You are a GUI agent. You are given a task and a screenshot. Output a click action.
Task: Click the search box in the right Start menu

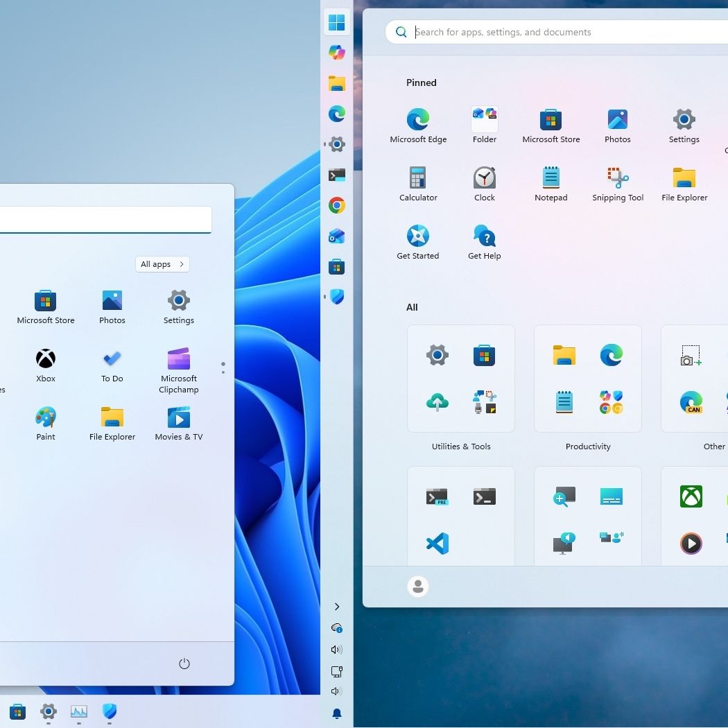pos(556,32)
